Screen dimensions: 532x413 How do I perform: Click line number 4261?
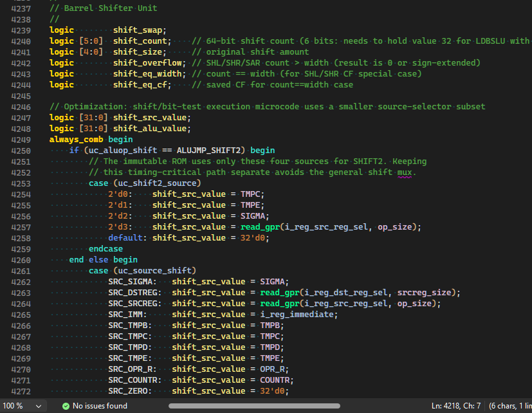(x=21, y=271)
